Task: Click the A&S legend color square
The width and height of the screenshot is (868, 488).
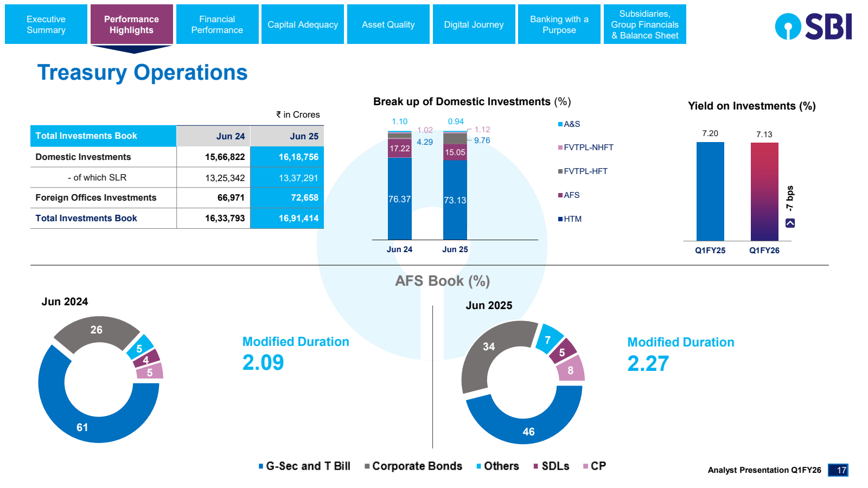Action: pyautogui.click(x=560, y=124)
